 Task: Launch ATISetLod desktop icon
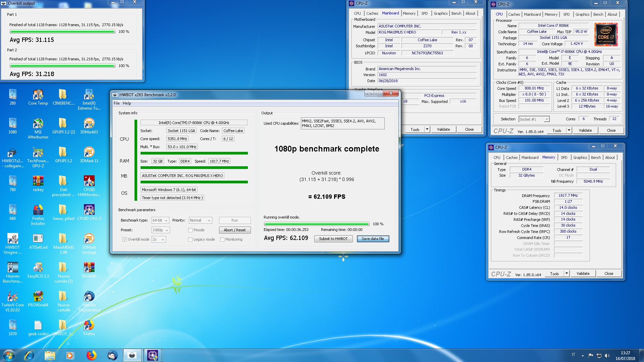click(38, 241)
